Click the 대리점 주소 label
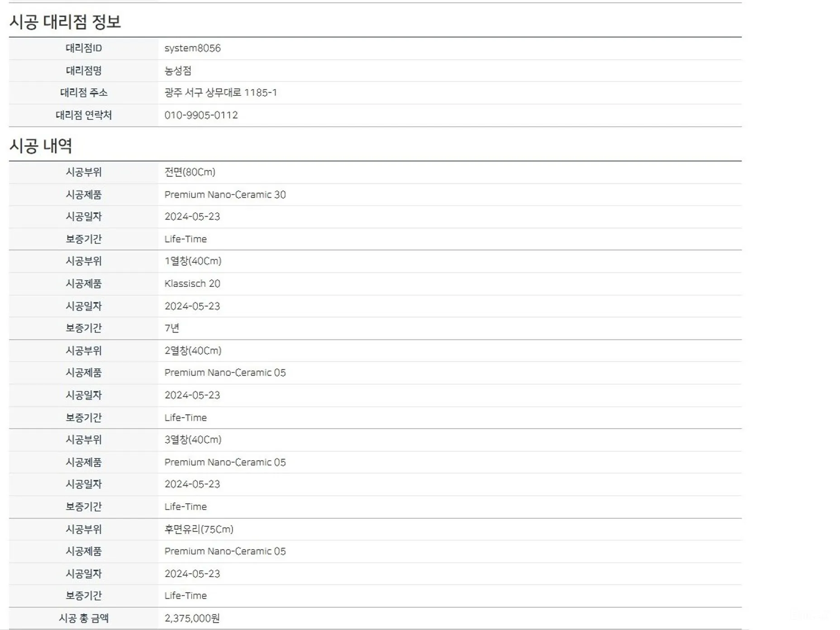Screen dimensions: 840x630 [x=84, y=93]
